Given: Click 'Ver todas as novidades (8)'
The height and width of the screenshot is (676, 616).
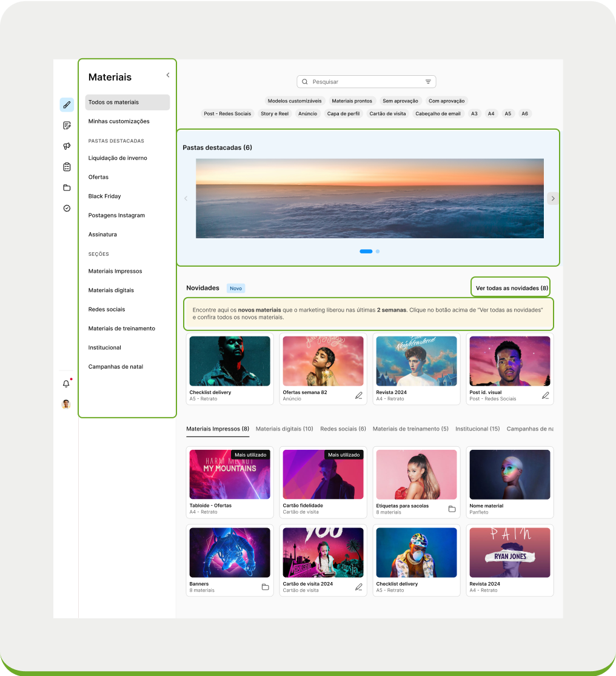Looking at the screenshot, I should (512, 288).
